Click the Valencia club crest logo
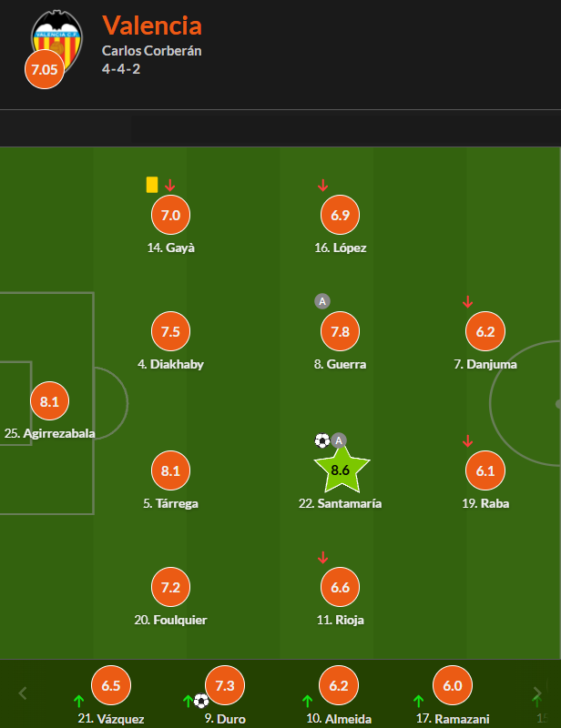 [56, 41]
